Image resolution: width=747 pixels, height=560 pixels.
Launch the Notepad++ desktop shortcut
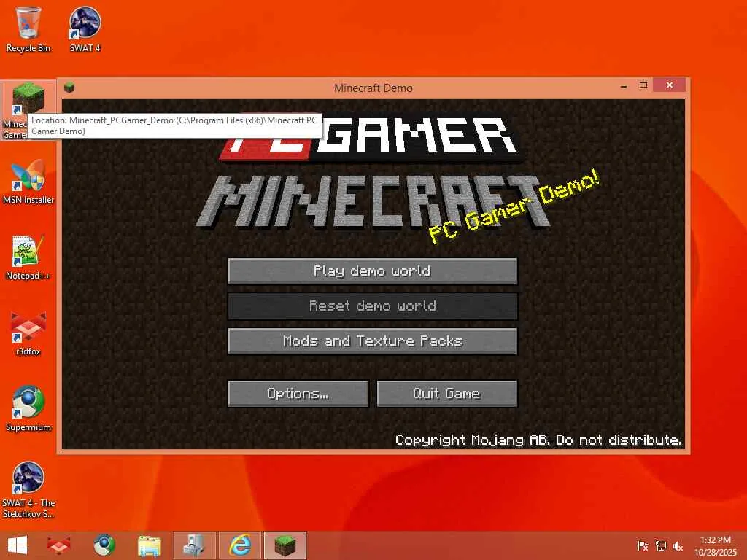(x=28, y=257)
